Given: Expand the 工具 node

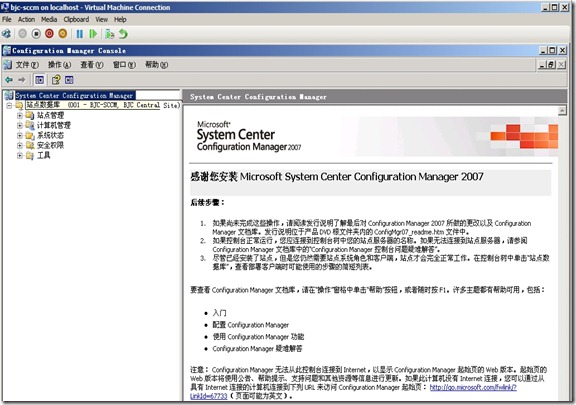Looking at the screenshot, I should (19, 155).
